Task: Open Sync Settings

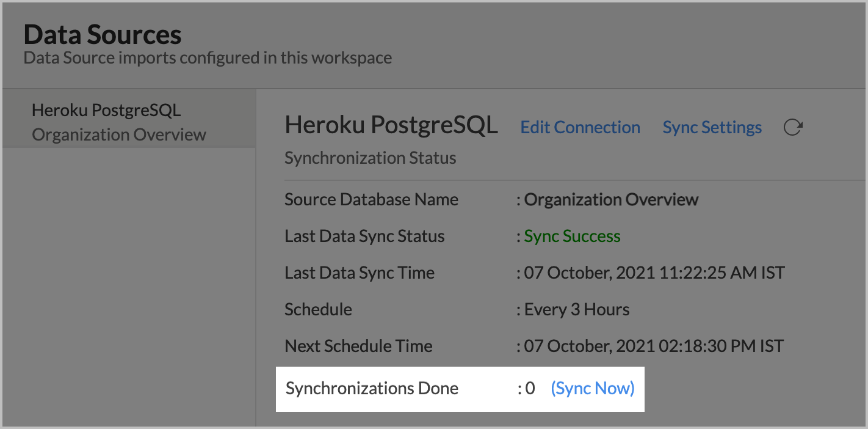Action: 712,128
